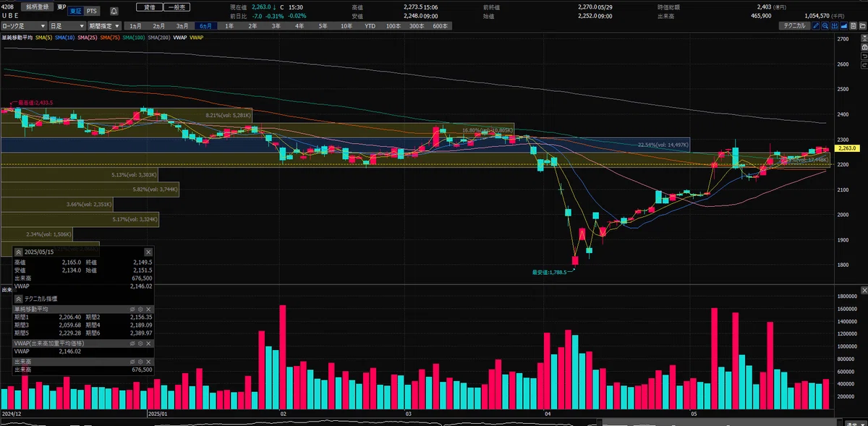Click the 最安値:1,788.5 marker label
This screenshot has height=426, width=868.
550,272
